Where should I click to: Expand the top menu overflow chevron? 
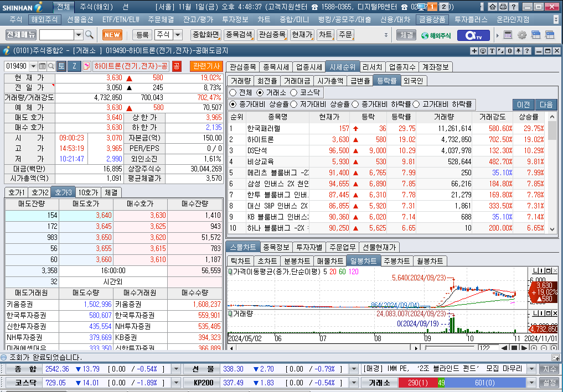[x=556, y=19]
